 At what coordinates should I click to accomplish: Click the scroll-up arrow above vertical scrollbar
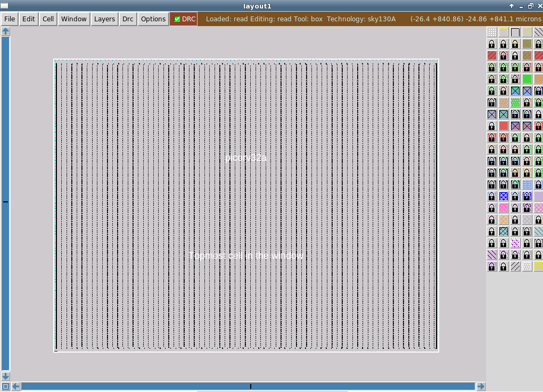click(5, 31)
